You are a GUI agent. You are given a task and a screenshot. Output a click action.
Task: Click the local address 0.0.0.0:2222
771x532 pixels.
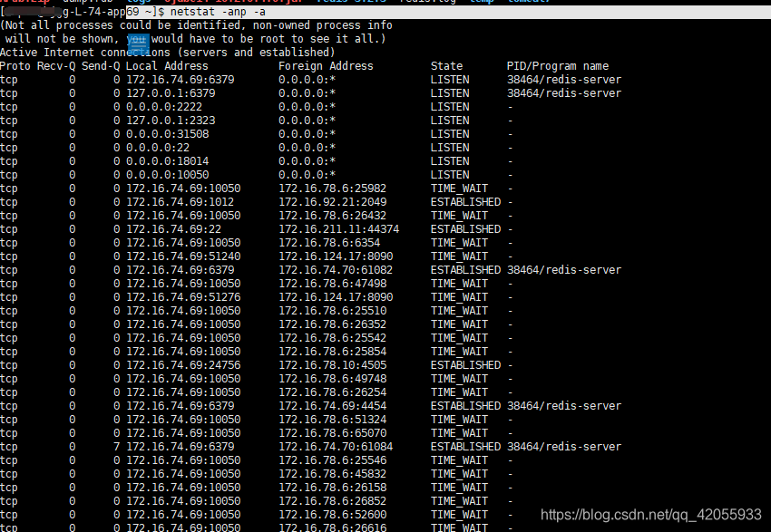tap(164, 107)
